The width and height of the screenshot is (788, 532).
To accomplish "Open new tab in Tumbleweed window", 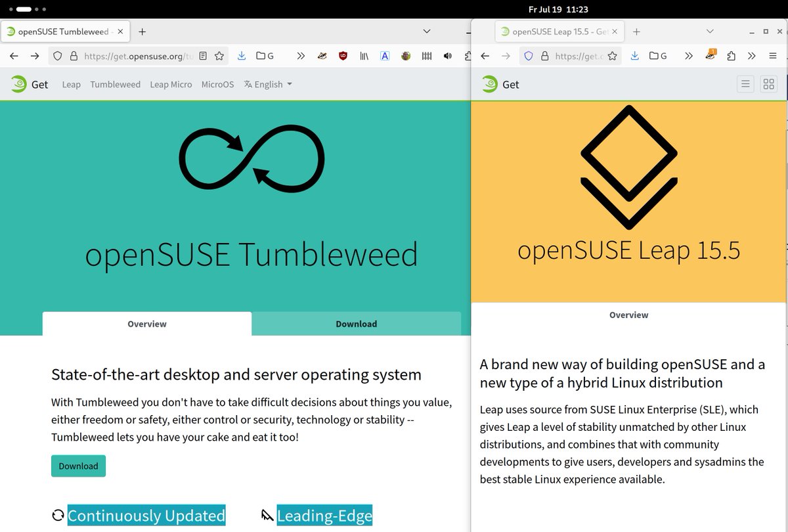I will pos(142,31).
